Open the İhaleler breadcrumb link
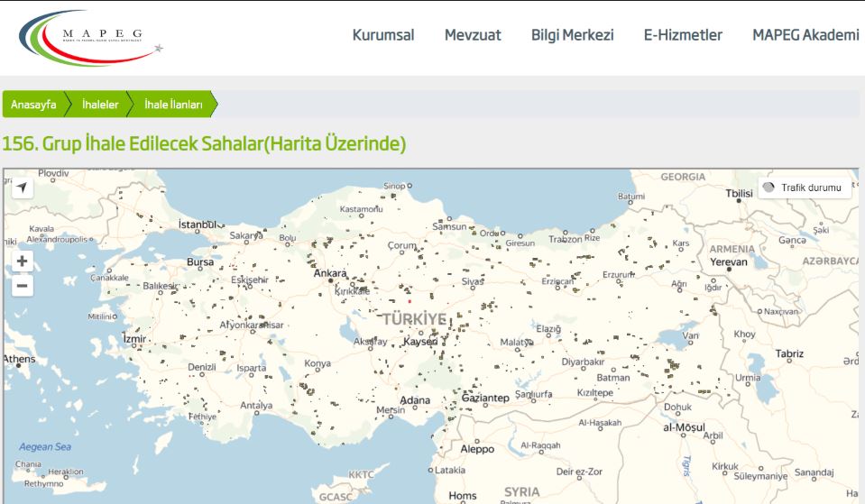This screenshot has height=504, width=865. (x=100, y=105)
